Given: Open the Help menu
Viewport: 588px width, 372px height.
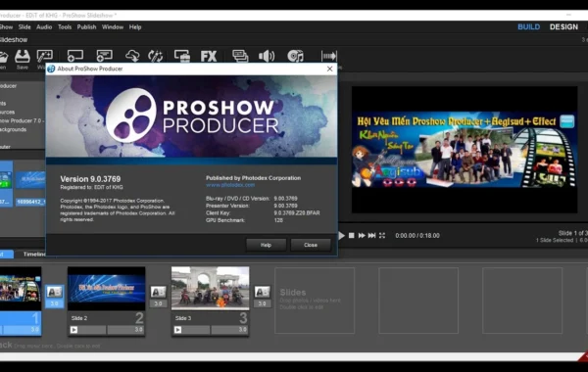Looking at the screenshot, I should (135, 27).
